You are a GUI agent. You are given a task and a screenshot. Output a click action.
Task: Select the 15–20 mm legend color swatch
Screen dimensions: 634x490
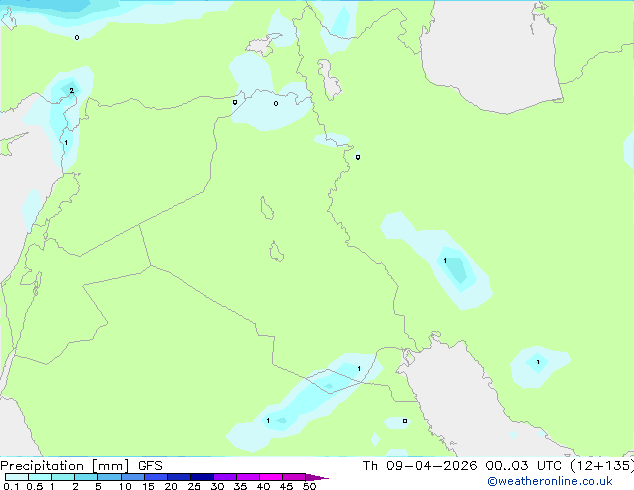pyautogui.click(x=156, y=477)
